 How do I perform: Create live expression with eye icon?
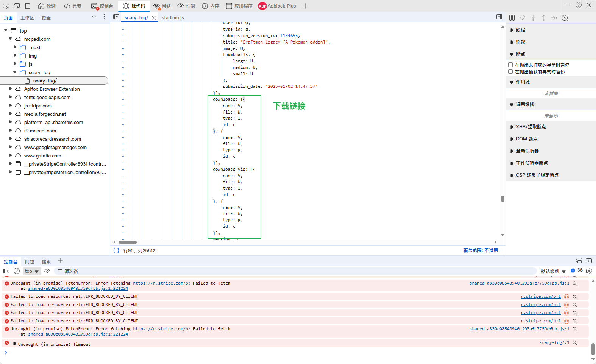pyautogui.click(x=47, y=271)
